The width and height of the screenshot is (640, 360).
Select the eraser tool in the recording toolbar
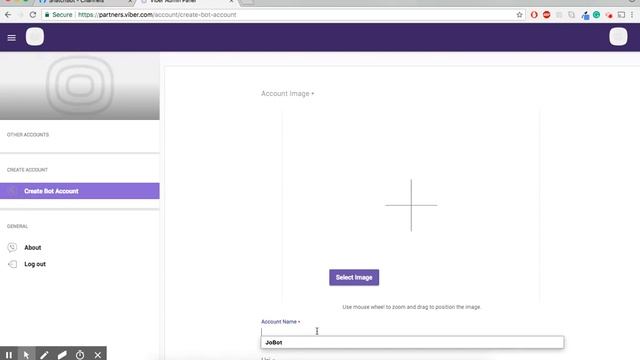pos(62,355)
